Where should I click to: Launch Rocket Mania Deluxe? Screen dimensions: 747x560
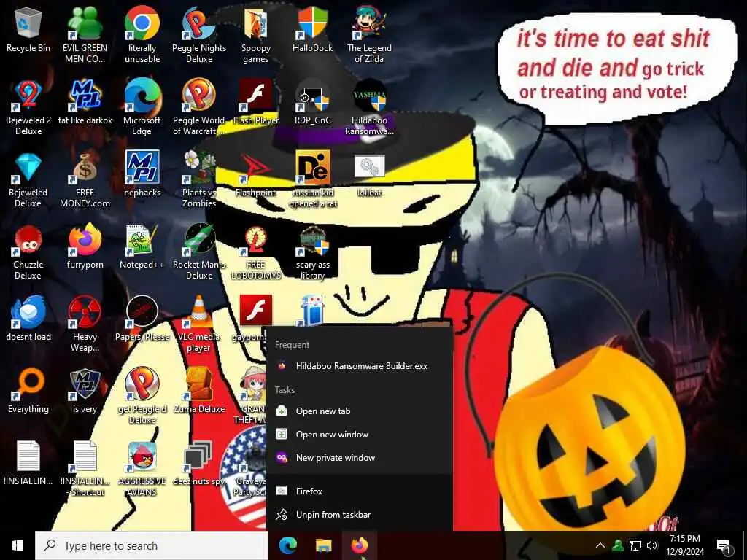[199, 252]
